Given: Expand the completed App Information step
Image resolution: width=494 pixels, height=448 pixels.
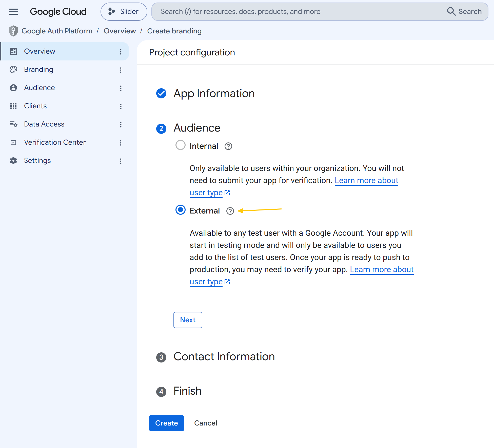Looking at the screenshot, I should [214, 94].
